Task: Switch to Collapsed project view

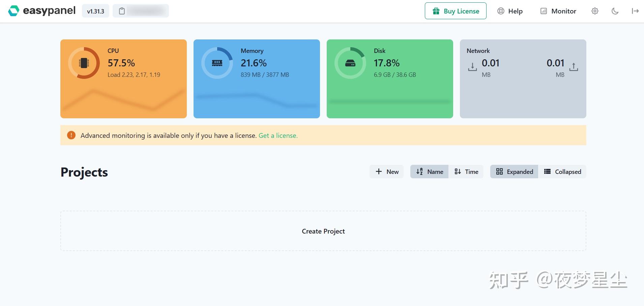Action: 562,172
